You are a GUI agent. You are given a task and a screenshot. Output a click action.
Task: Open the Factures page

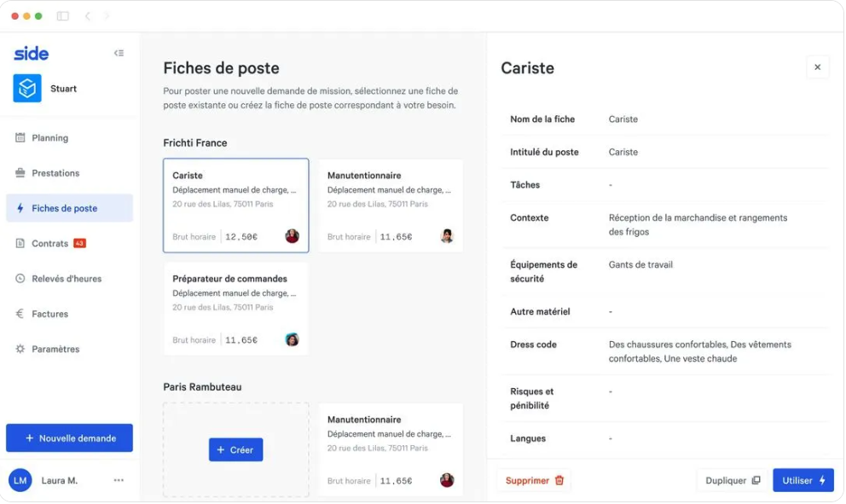tap(49, 314)
